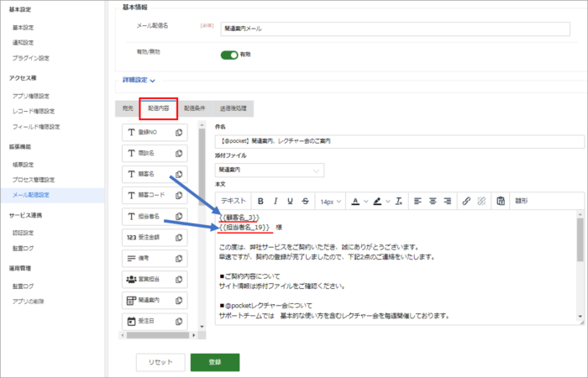Viewport: 588px width, 378px height.
Task: Open プロセス管理設定 in the sidebar
Action: coord(34,180)
